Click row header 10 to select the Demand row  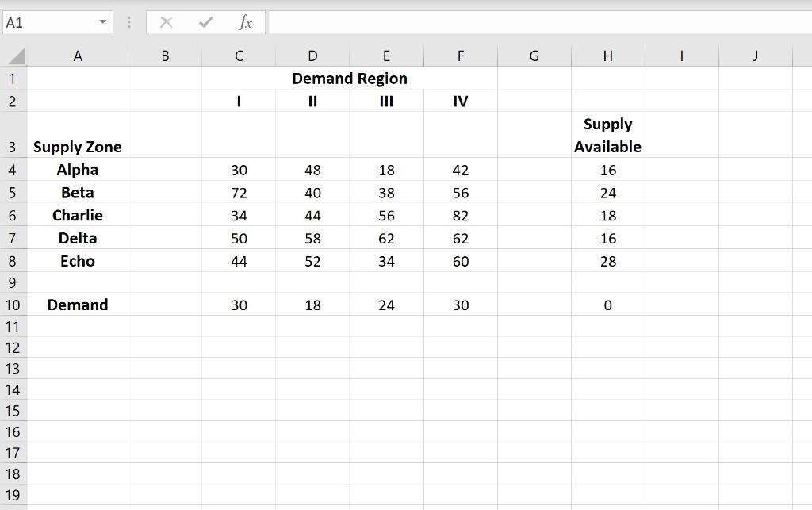point(13,305)
